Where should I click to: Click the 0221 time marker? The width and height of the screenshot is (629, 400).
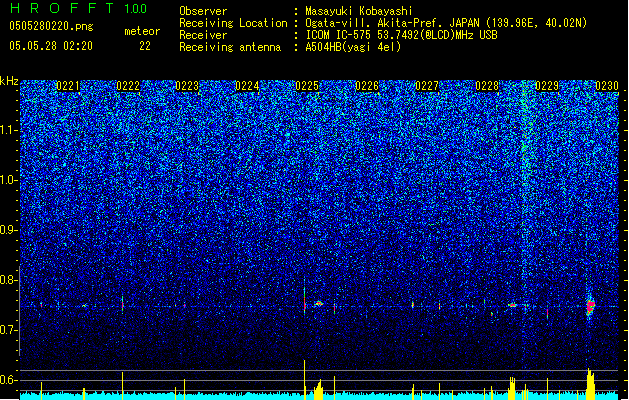68,86
